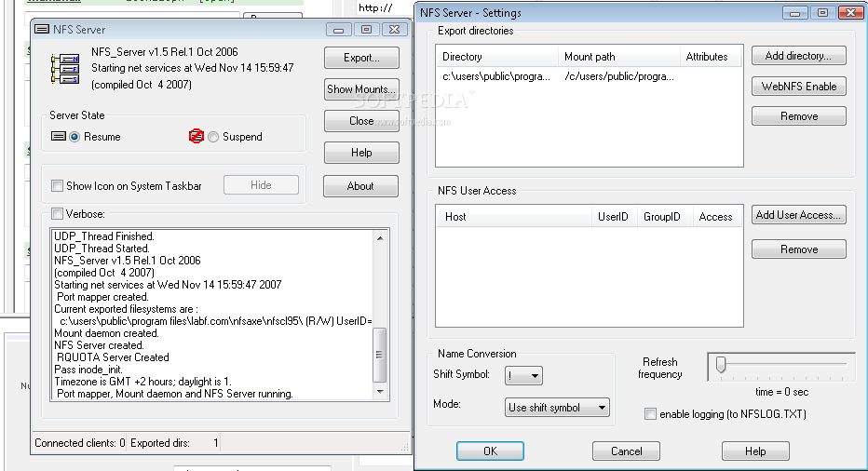
Task: Open Help in NFS Server window
Action: [361, 153]
